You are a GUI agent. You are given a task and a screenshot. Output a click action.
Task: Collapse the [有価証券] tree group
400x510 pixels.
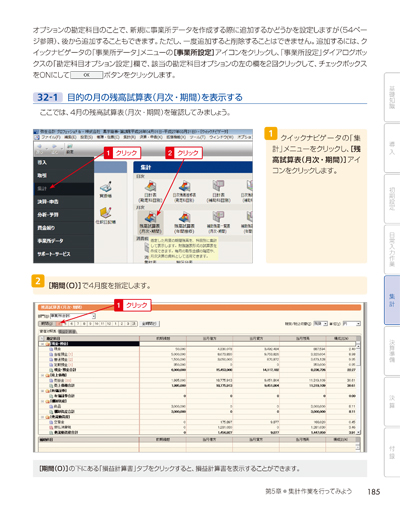(x=42, y=391)
